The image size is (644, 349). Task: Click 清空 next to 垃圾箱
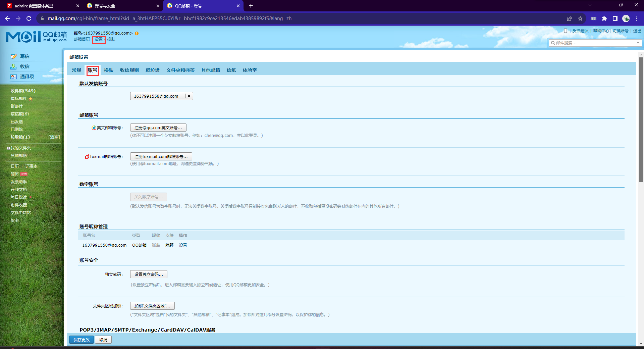[54, 137]
